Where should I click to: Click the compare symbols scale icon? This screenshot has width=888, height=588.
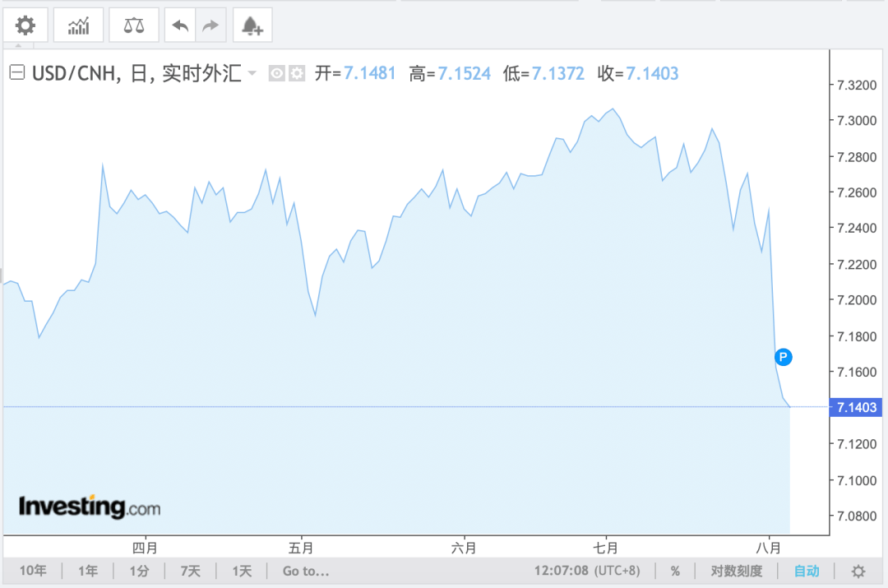(133, 25)
